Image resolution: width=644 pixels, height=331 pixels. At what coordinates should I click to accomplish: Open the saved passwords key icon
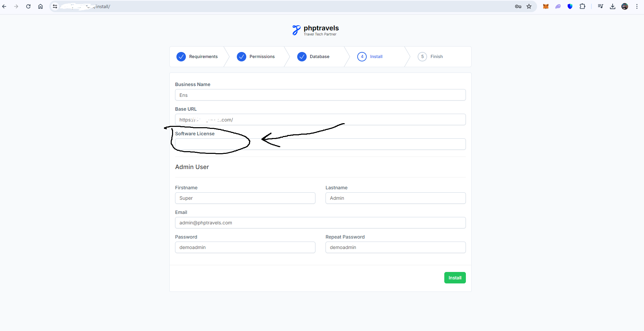click(x=518, y=6)
